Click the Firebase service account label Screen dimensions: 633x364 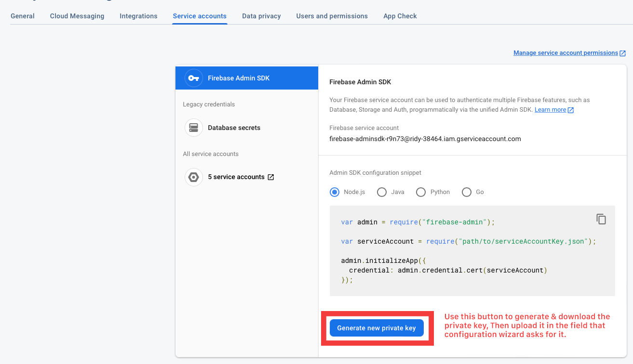pos(364,128)
